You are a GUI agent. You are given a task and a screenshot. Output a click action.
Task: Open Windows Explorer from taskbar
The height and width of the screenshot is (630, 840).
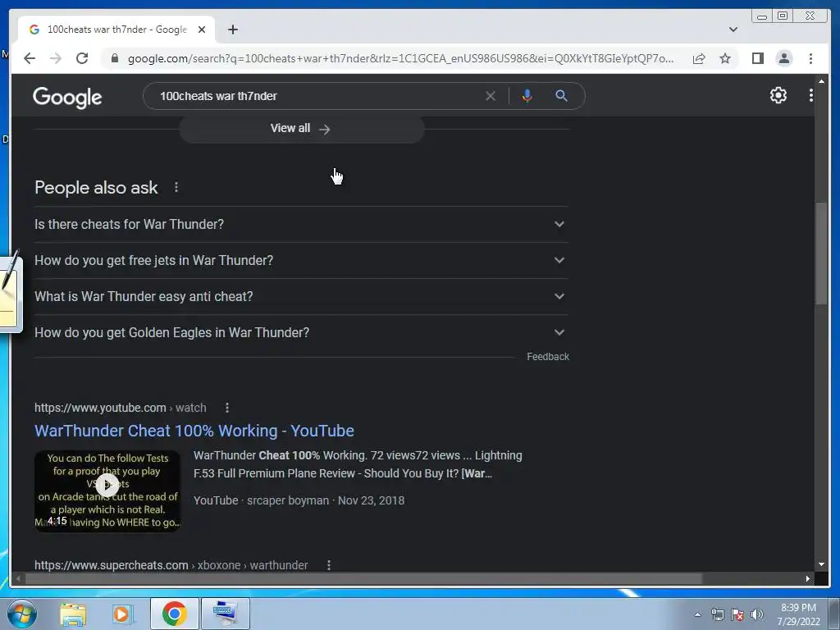pyautogui.click(x=73, y=614)
